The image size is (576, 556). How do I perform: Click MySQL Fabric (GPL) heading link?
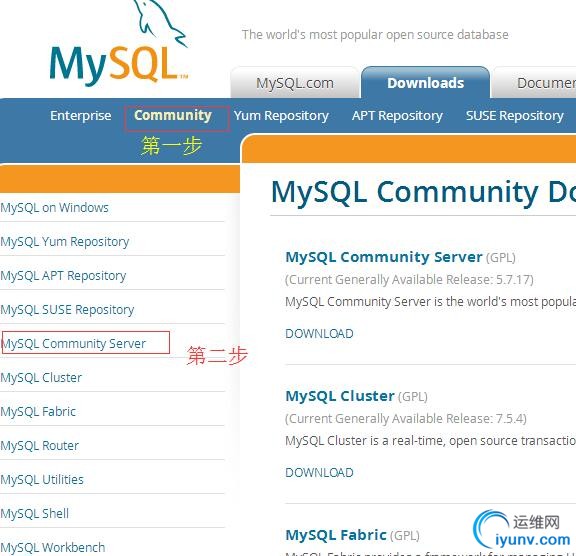pos(352,535)
